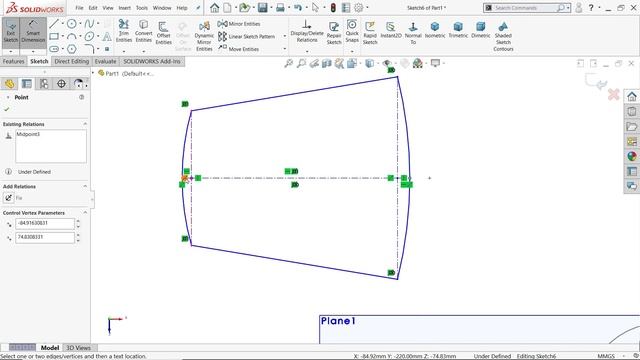Open the Window menu
640x360 pixels.
(x=162, y=8)
